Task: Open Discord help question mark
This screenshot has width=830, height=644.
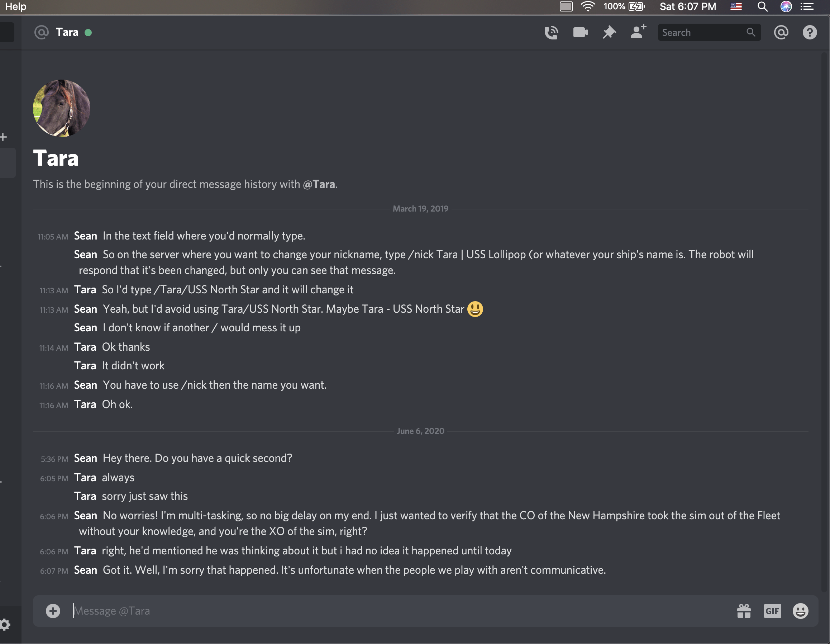Action: 810,33
